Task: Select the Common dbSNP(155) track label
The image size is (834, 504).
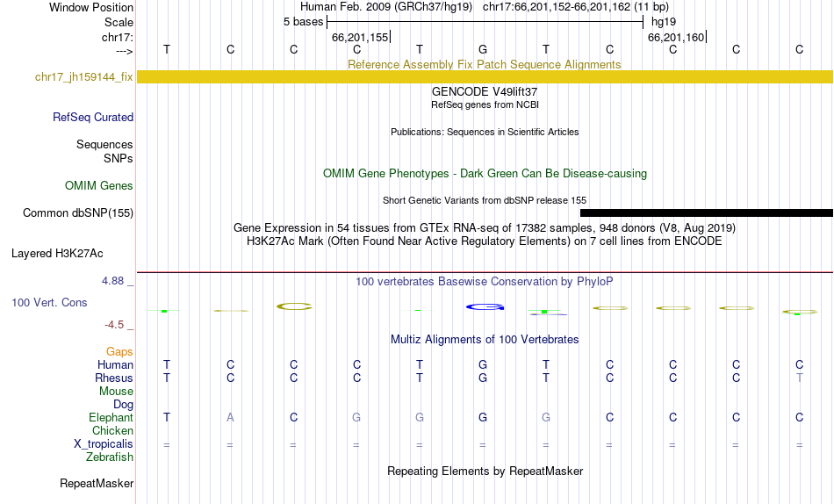Action: (x=77, y=212)
